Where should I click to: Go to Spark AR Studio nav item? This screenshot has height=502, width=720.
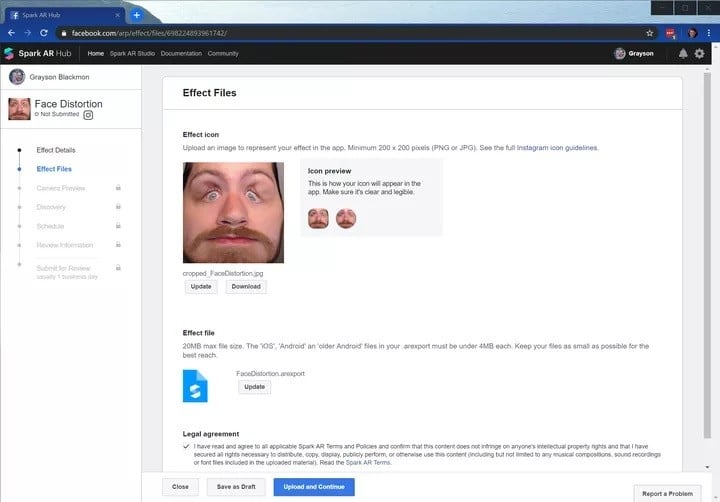click(x=132, y=54)
